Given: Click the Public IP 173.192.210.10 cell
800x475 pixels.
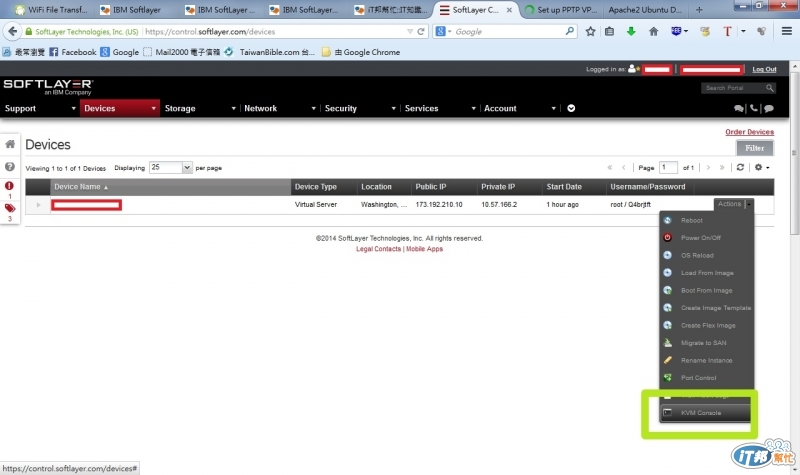Looking at the screenshot, I should click(439, 205).
